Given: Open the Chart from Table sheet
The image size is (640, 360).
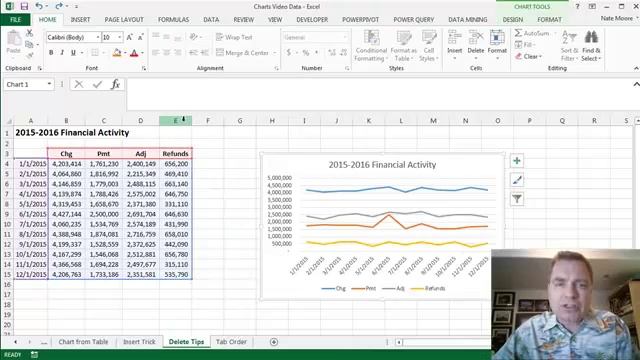Looking at the screenshot, I should coord(83,342).
